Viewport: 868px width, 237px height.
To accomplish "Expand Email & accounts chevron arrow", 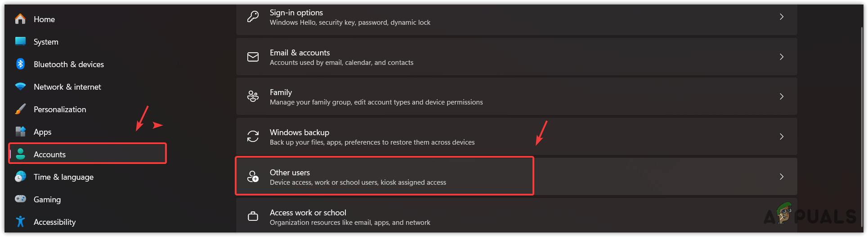I will coord(782,57).
